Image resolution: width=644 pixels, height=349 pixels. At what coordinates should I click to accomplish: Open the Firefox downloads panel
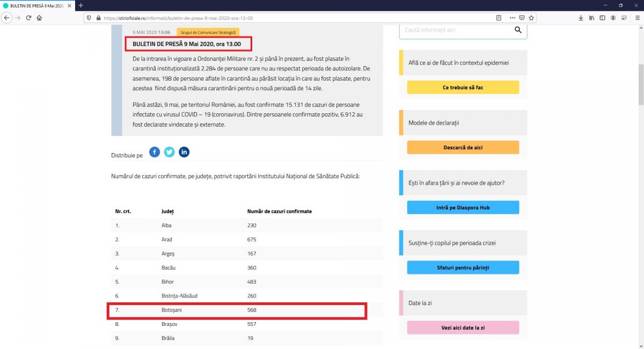click(581, 18)
